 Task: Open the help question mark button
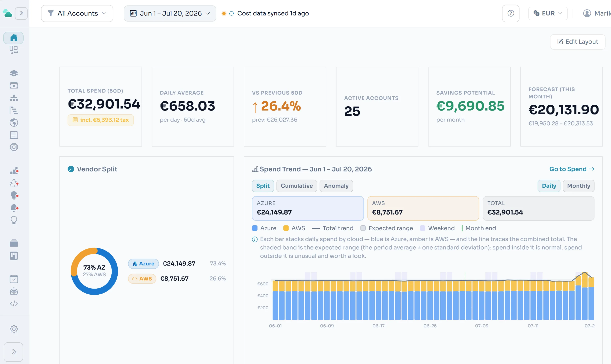tap(511, 13)
